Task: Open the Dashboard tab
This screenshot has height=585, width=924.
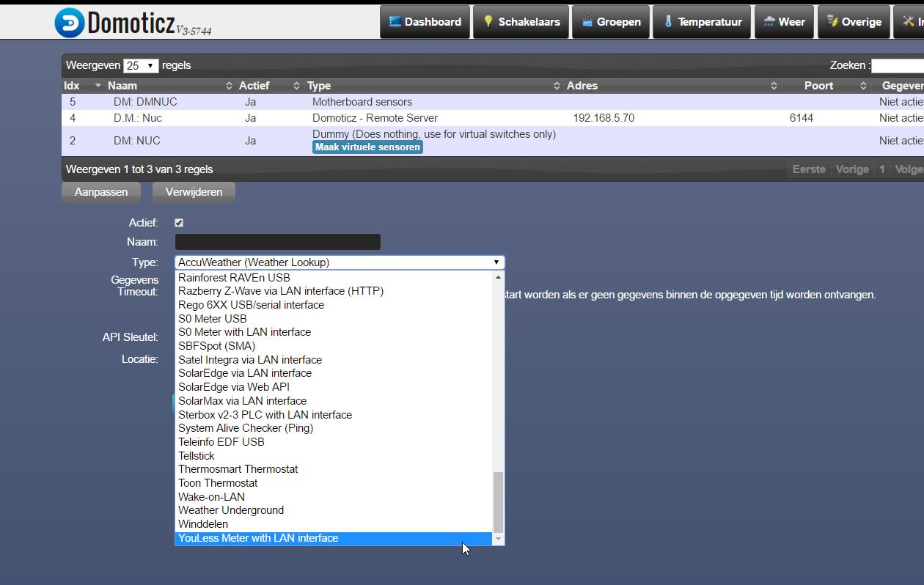Action: click(425, 22)
